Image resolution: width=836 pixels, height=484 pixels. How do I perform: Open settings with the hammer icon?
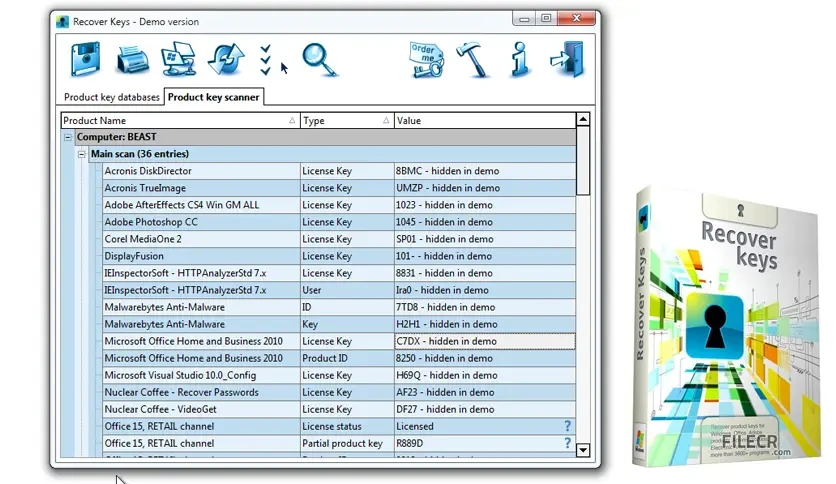tap(472, 60)
